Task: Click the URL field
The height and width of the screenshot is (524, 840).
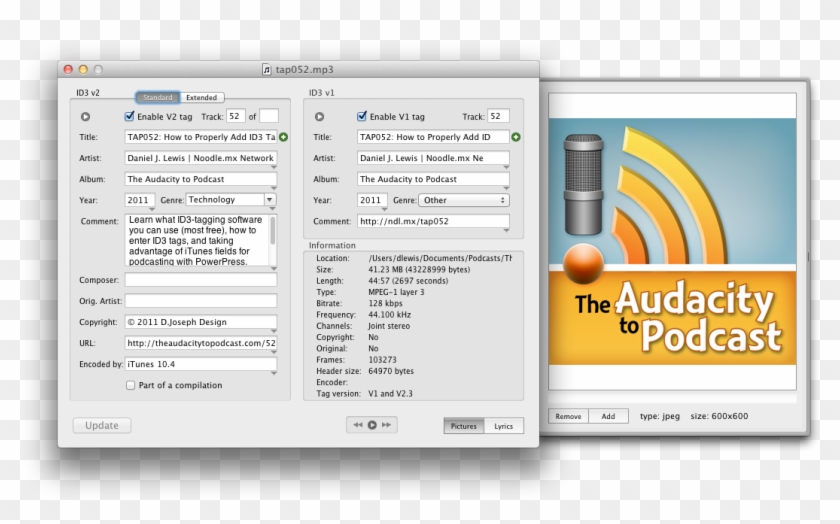Action: click(201, 343)
